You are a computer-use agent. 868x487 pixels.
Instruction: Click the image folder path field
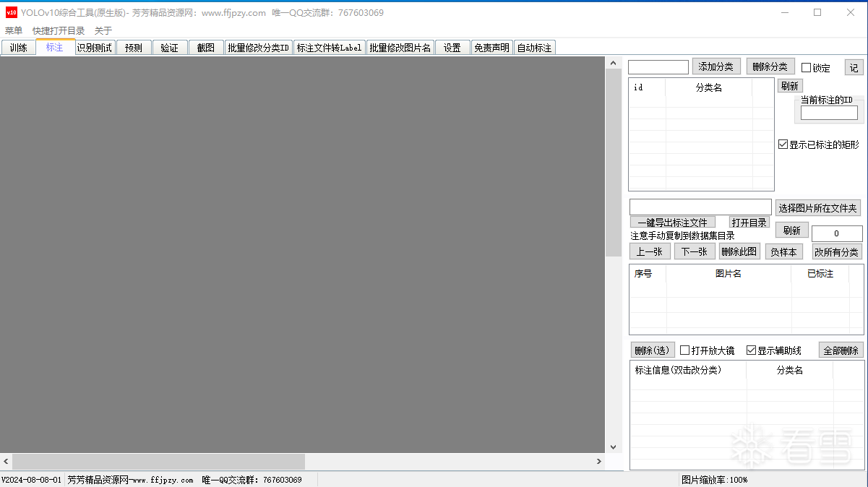pyautogui.click(x=700, y=207)
